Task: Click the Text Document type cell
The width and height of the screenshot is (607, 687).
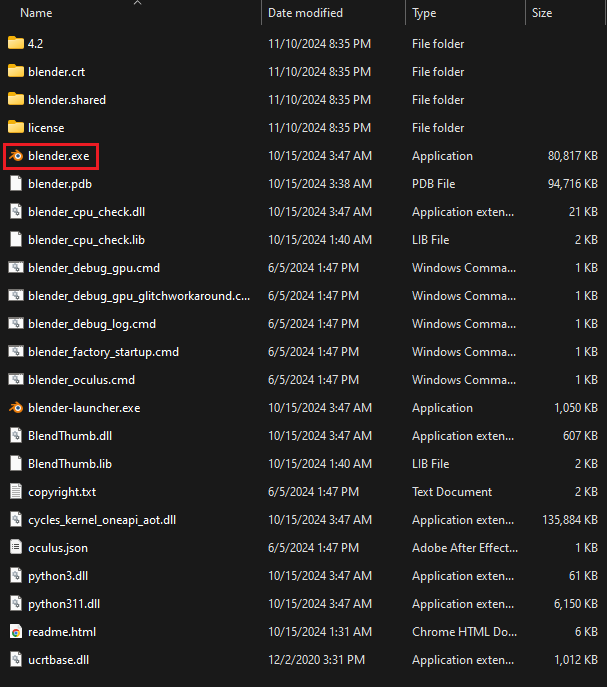Action: [x=452, y=492]
